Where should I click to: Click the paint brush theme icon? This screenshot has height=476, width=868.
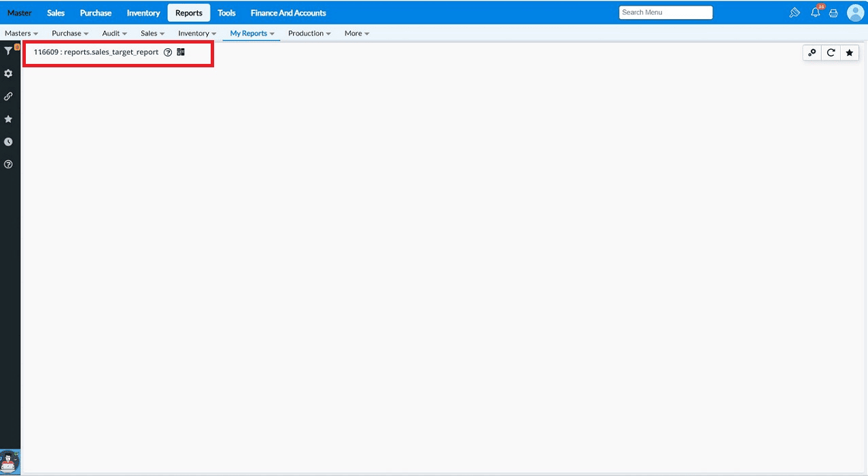tap(795, 13)
